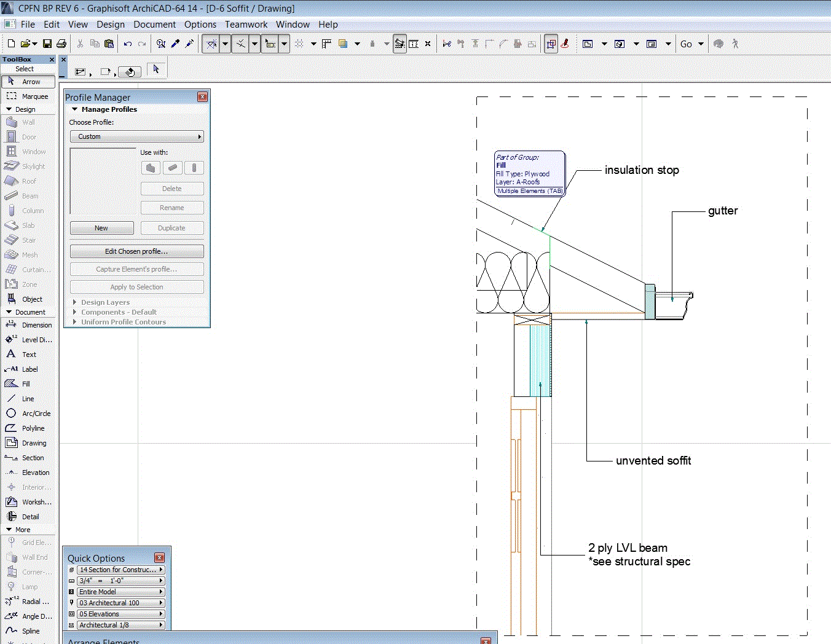Screen dimensions: 831x644
Task: Open the Teamwork menu
Action: (246, 25)
